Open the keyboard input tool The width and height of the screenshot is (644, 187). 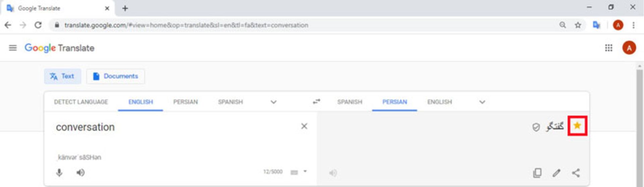pos(294,172)
